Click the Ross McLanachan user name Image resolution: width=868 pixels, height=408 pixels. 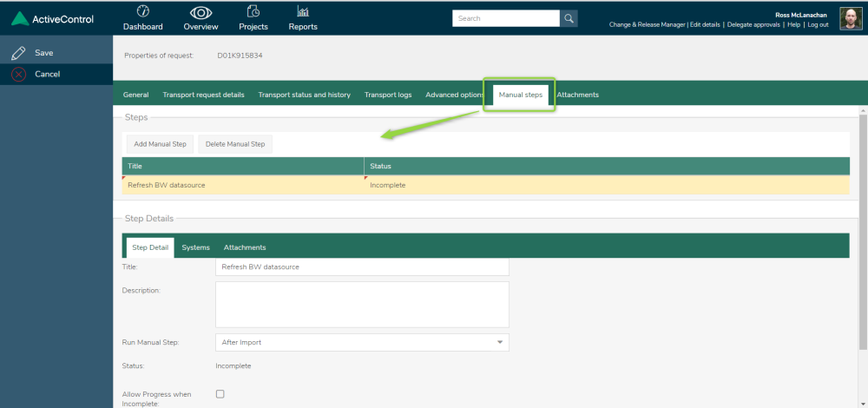point(802,15)
